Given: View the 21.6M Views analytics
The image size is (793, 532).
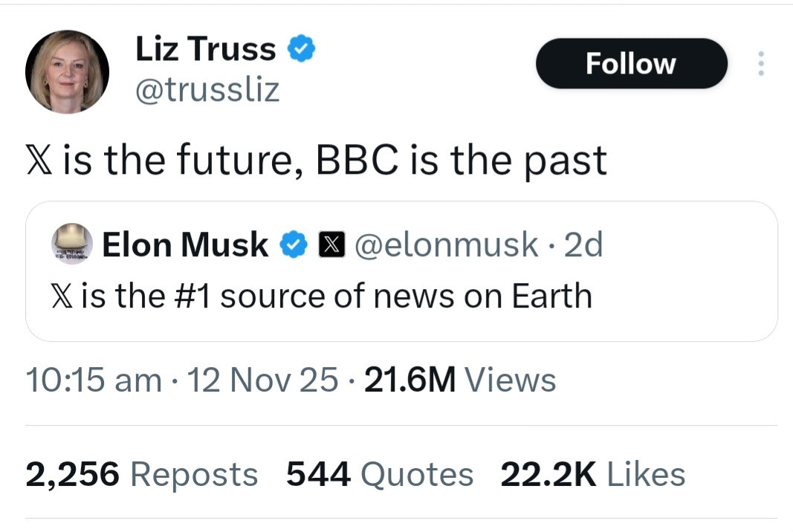Looking at the screenshot, I should coord(461,380).
